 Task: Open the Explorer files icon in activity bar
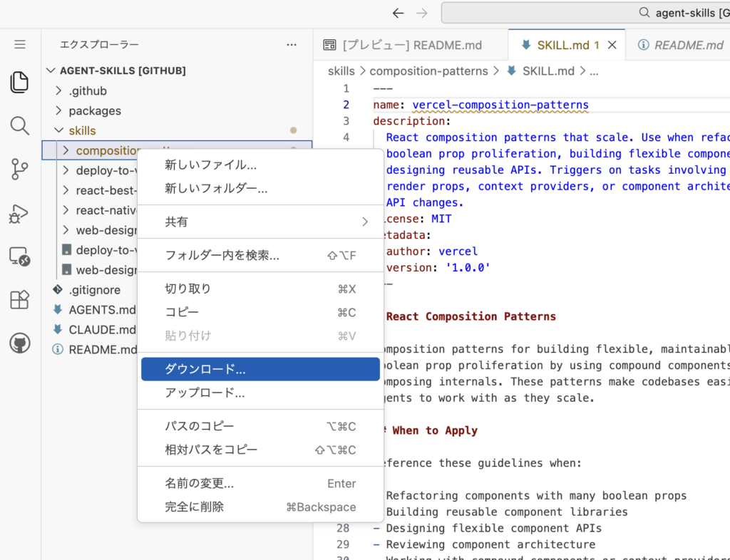tap(20, 82)
